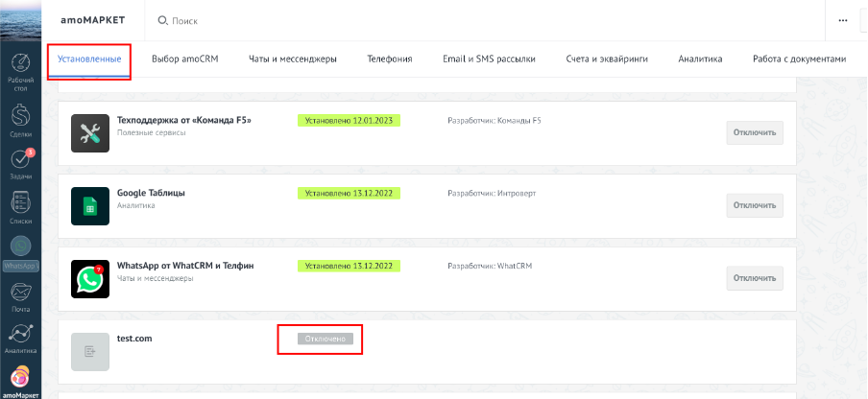Open the Чаты и мессенджеры tab
The height and width of the screenshot is (399, 868).
[292, 59]
